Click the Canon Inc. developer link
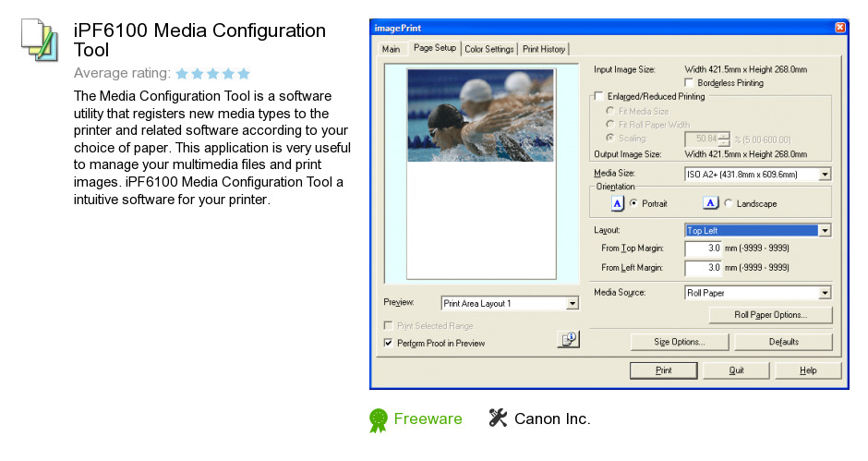This screenshot has width=868, height=461. coord(552,419)
